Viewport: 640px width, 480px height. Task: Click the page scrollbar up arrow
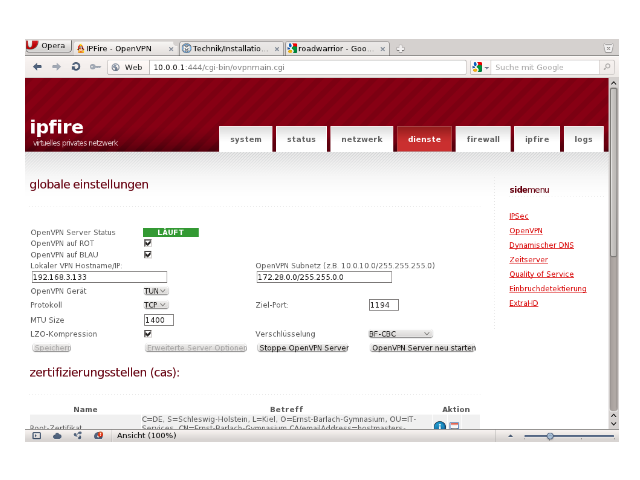tap(613, 83)
